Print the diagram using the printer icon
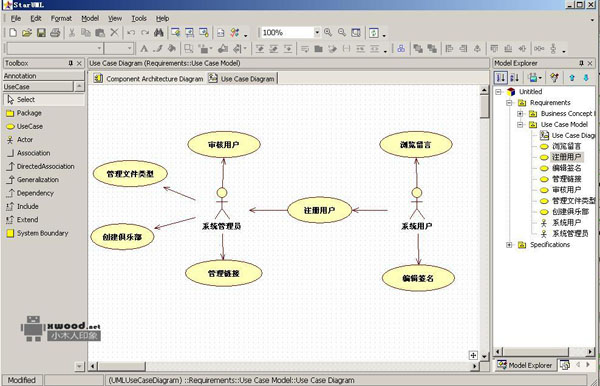600x386 pixels. coord(55,33)
